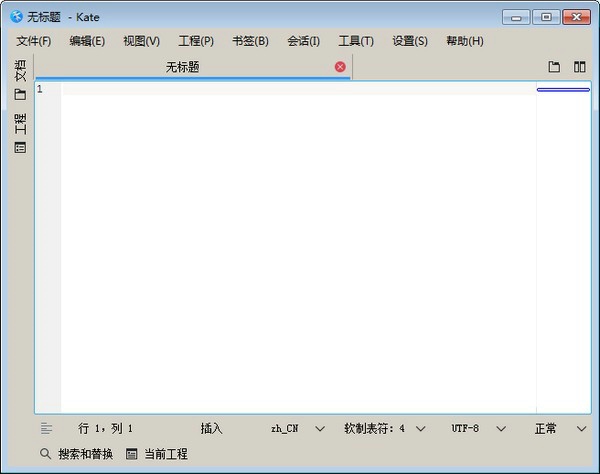Open the 文件(F) menu
Image resolution: width=600 pixels, height=474 pixels.
33,41
